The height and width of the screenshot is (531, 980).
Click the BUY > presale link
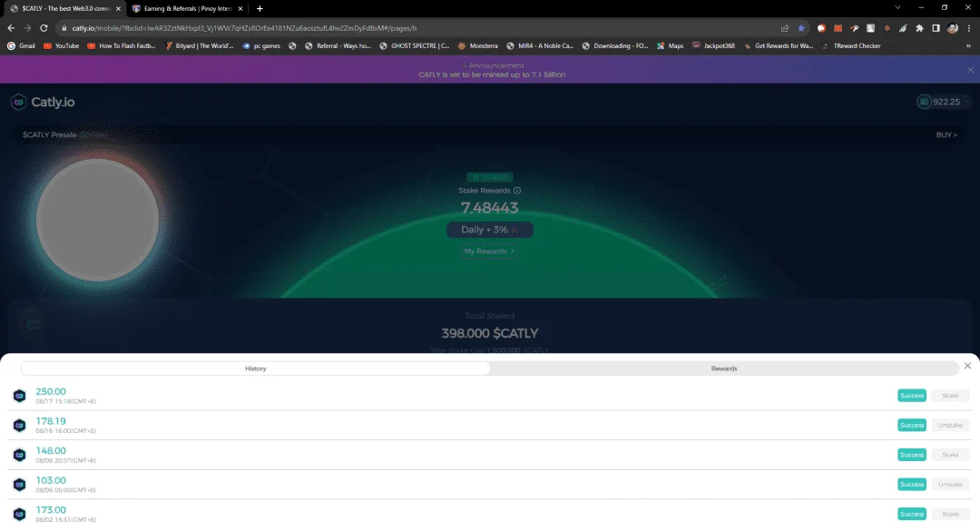click(x=946, y=134)
